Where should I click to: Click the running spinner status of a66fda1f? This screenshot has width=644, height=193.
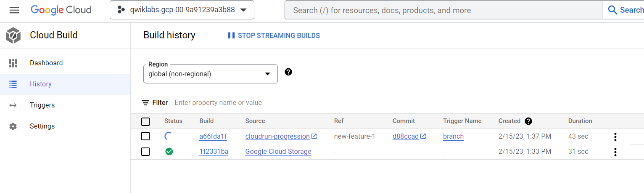click(169, 136)
